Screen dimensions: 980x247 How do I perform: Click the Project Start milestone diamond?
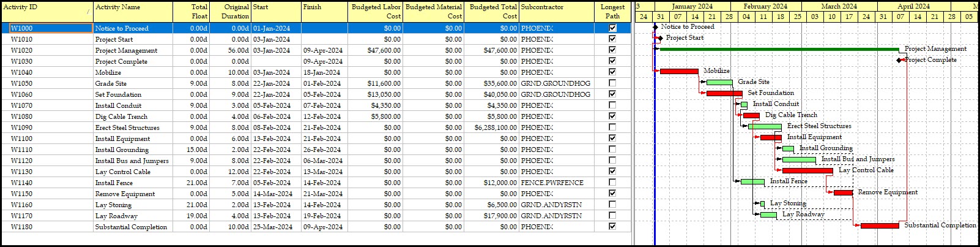click(x=660, y=38)
